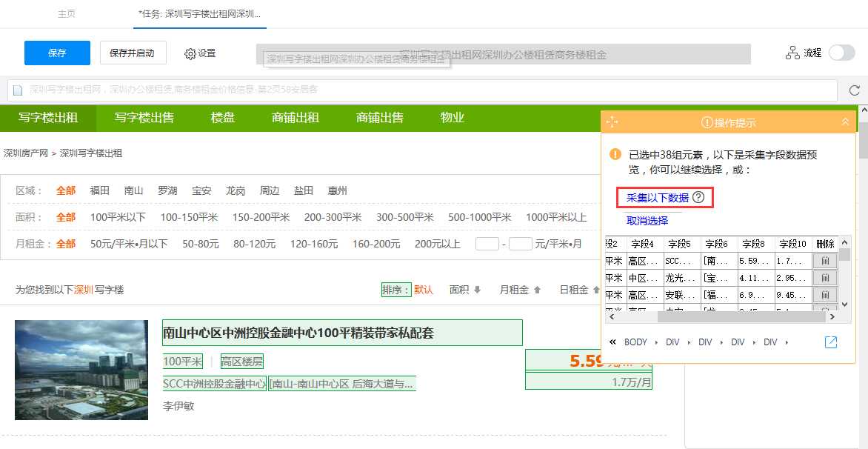Select the 任务 深圳写字楼出租网 task tab
This screenshot has height=449, width=868.
point(200,14)
